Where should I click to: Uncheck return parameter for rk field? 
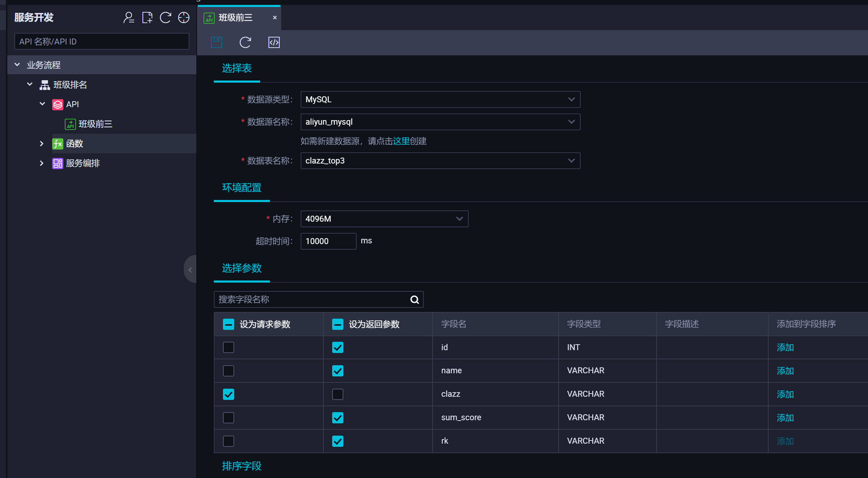338,441
